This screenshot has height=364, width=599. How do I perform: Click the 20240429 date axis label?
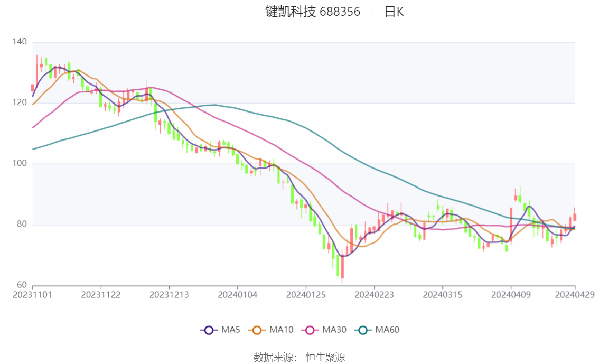pyautogui.click(x=575, y=295)
